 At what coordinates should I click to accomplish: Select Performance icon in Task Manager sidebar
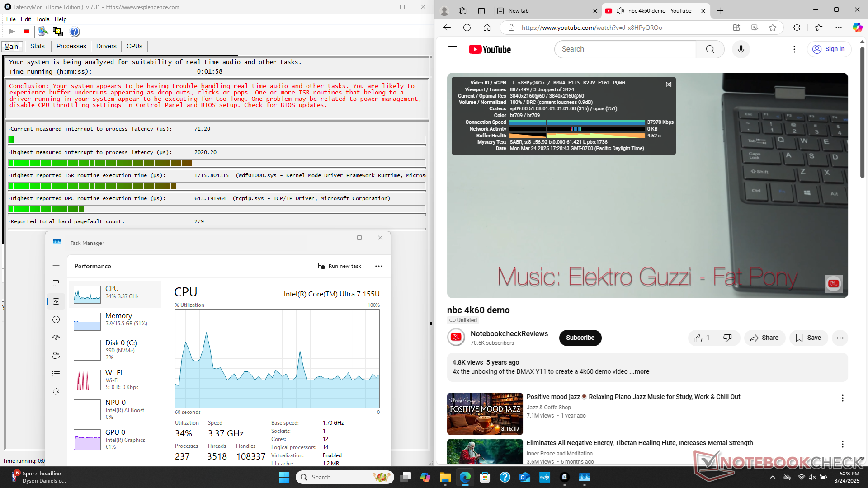pyautogui.click(x=56, y=301)
